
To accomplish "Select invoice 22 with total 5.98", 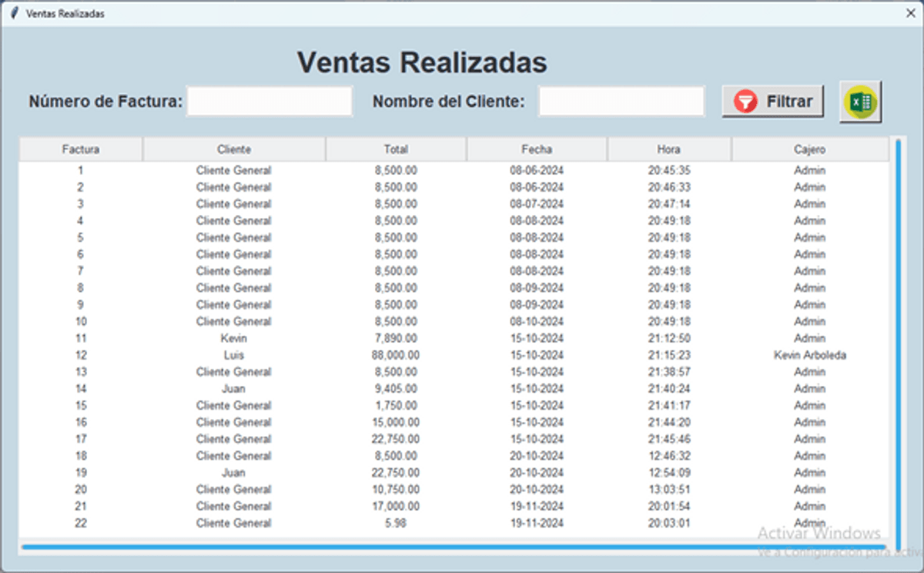I will [396, 523].
